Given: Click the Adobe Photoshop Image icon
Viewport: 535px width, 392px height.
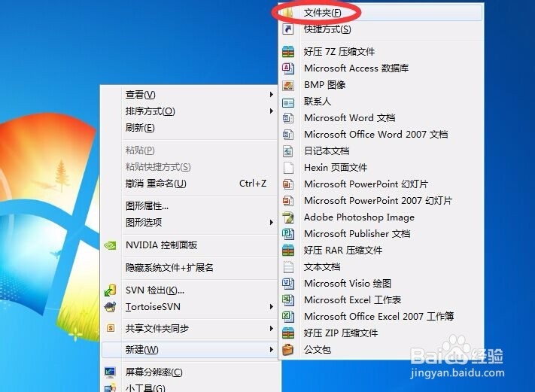Looking at the screenshot, I should point(288,217).
